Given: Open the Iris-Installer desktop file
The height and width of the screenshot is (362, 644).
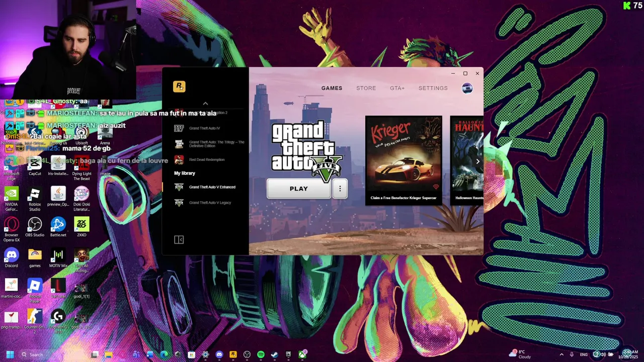Looking at the screenshot, I should pos(58,166).
